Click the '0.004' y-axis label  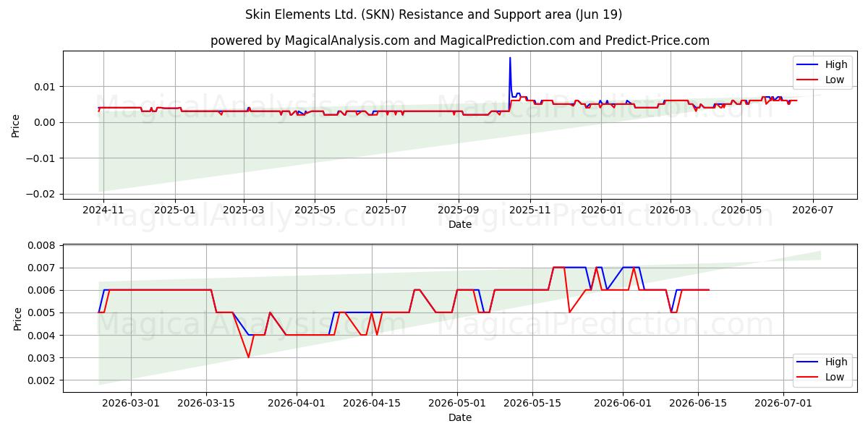43,336
